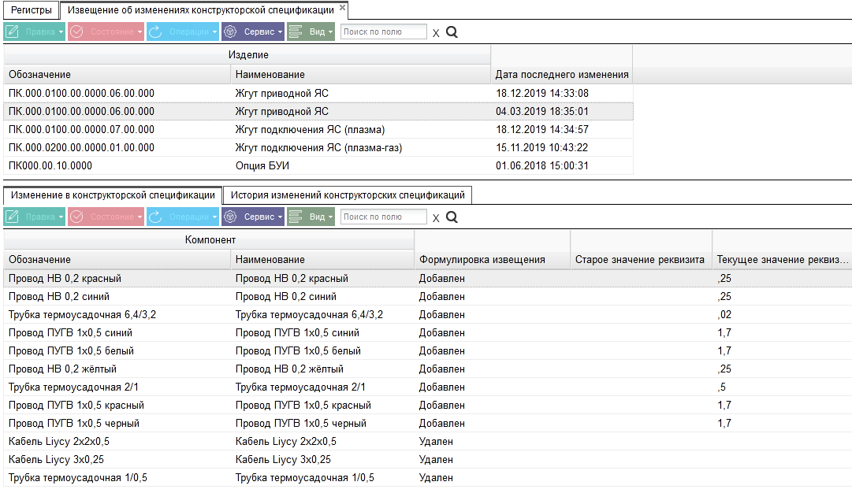Open the upper Правка dropdown arrow
Image resolution: width=852 pixels, height=504 pixels.
pyautogui.click(x=61, y=32)
